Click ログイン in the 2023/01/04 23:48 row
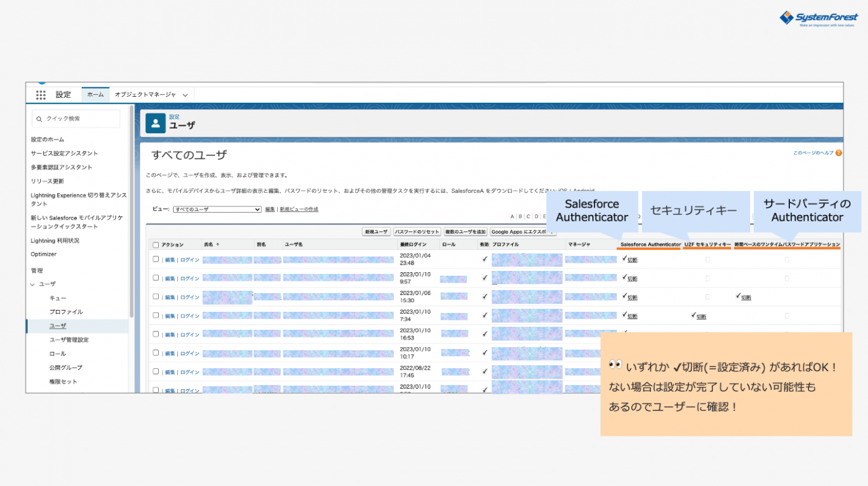 190,260
